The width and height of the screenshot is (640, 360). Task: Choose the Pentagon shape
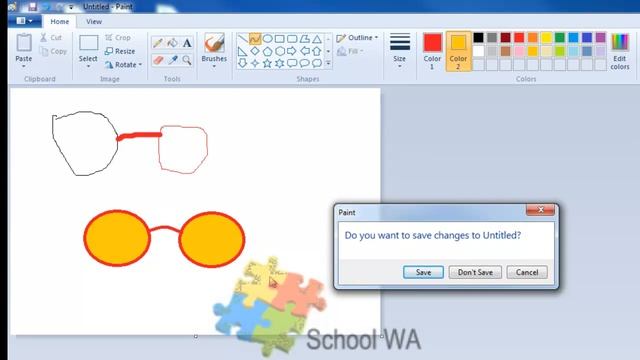pos(267,51)
